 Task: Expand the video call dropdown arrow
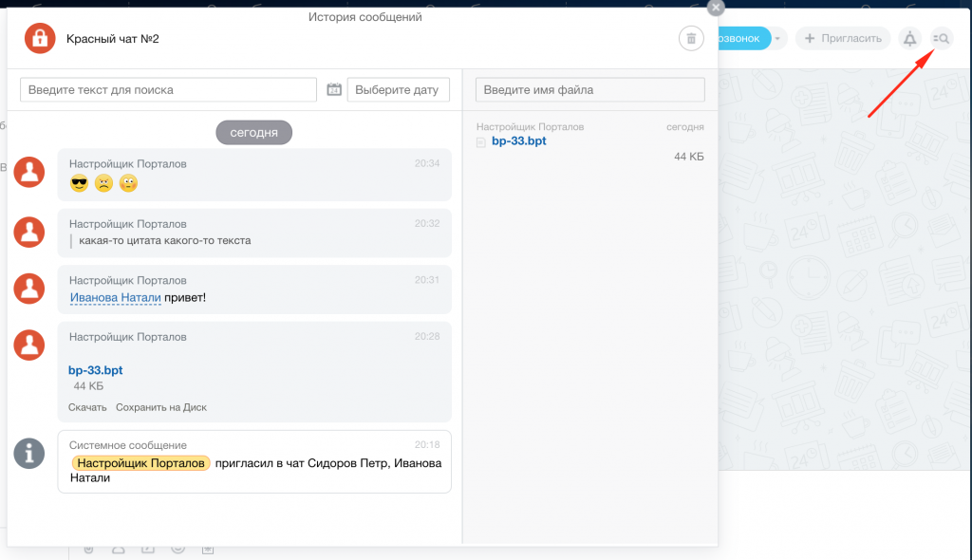[x=778, y=39]
